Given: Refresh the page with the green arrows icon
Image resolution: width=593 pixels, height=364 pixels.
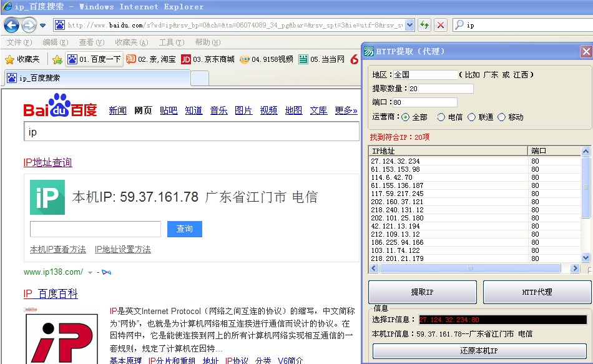Looking at the screenshot, I should 424,26.
